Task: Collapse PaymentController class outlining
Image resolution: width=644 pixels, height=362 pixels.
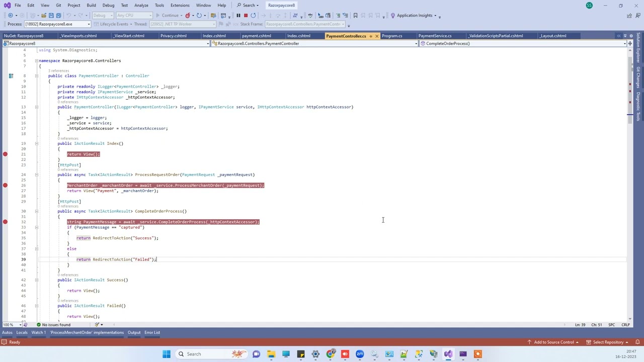Action: 36,76
